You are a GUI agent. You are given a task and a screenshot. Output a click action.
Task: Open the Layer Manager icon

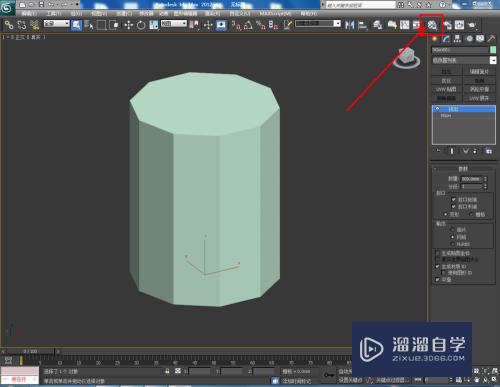pyautogui.click(x=377, y=25)
